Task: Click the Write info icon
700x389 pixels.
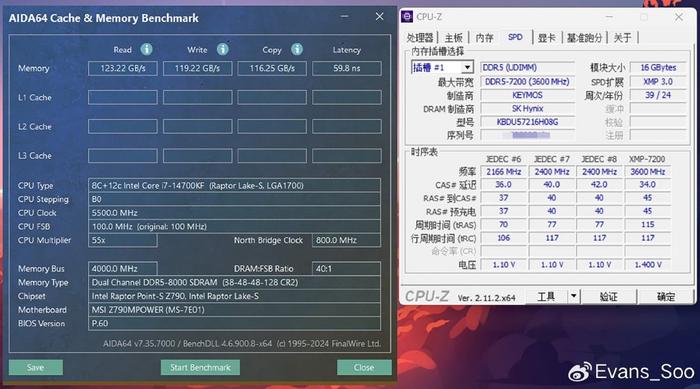Action: point(222,49)
